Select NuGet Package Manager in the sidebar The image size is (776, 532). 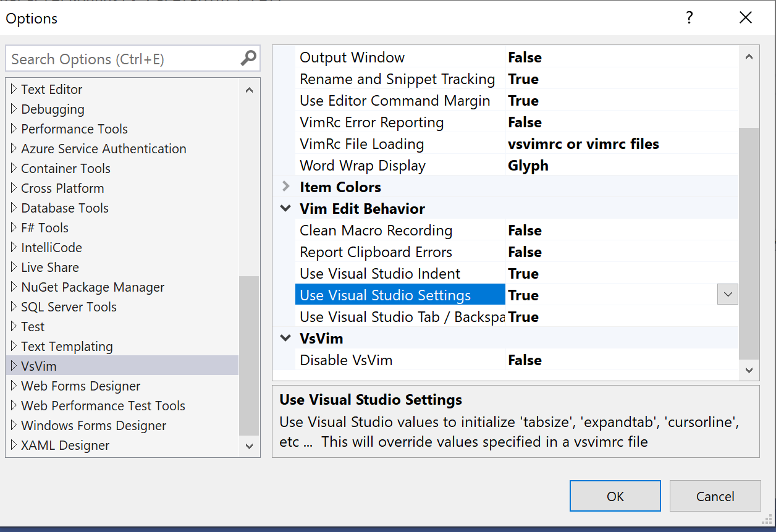[x=93, y=287]
